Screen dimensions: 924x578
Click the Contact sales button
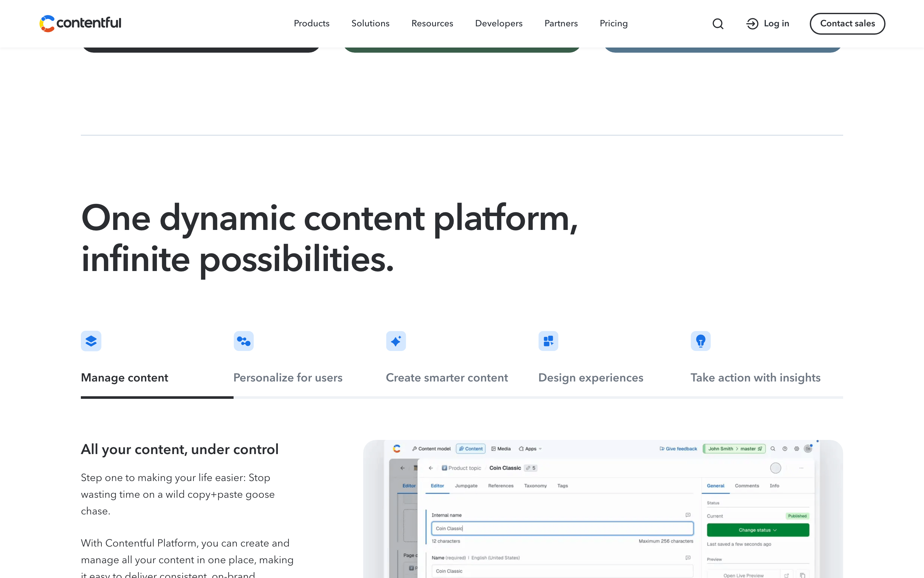point(847,24)
